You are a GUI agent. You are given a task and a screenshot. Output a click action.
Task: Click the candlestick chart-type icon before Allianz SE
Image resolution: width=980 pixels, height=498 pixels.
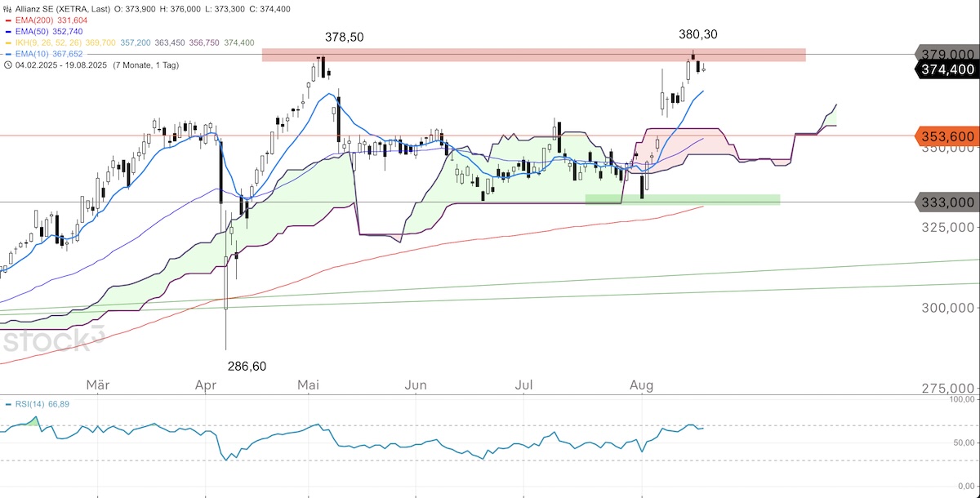click(8, 7)
